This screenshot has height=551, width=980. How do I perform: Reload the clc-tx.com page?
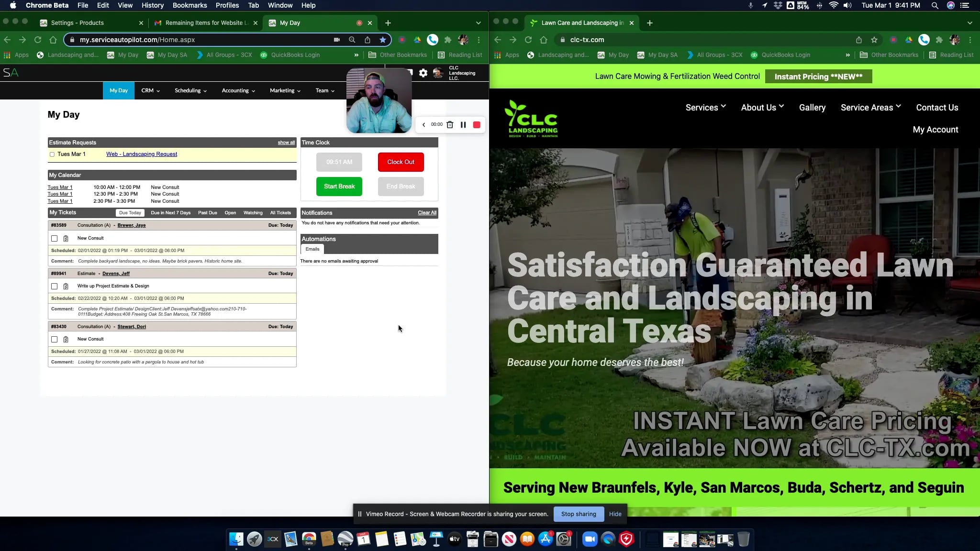528,40
